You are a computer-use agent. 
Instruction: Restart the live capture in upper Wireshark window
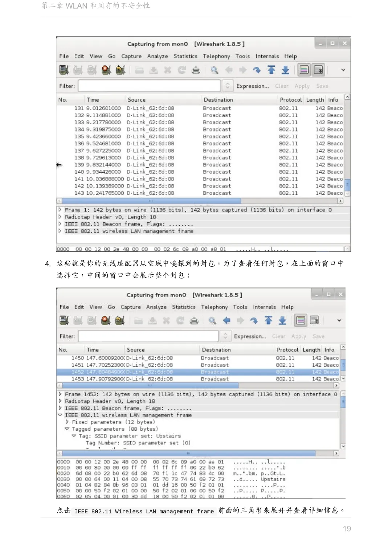click(121, 70)
